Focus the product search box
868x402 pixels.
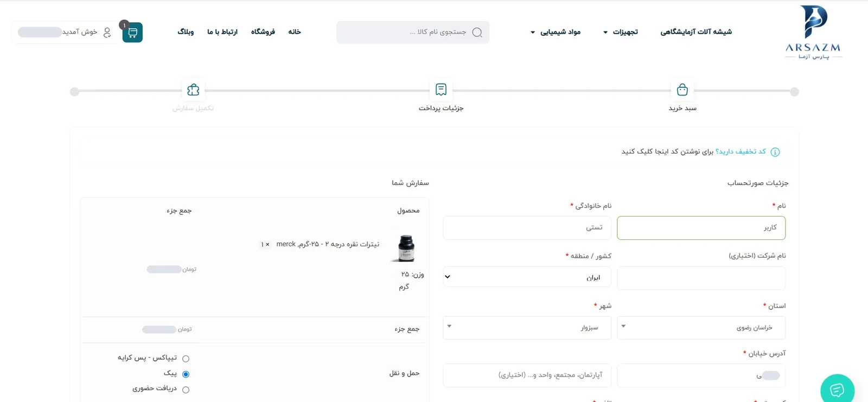[413, 33]
